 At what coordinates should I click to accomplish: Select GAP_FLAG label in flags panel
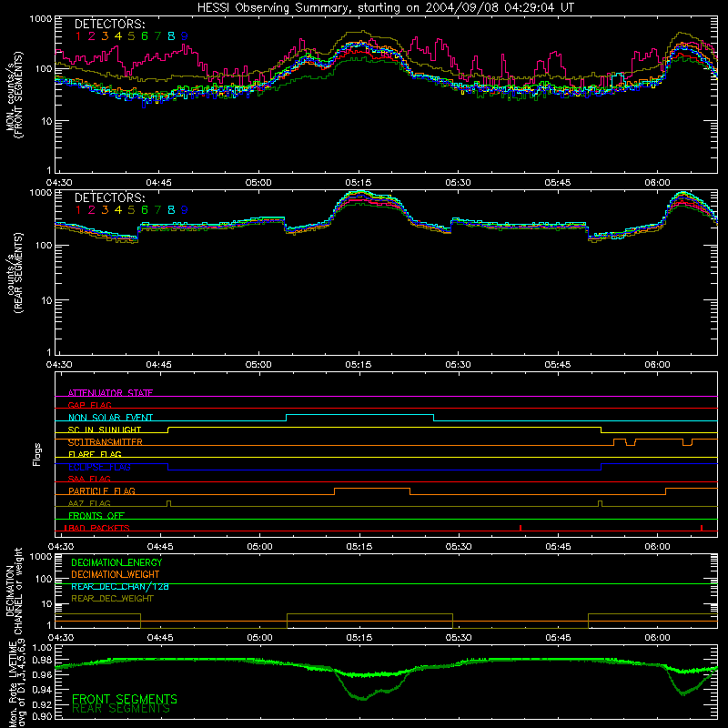[x=89, y=405]
